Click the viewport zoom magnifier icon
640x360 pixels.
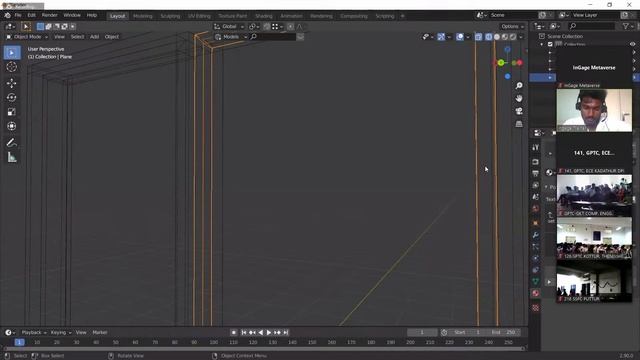coord(519,86)
